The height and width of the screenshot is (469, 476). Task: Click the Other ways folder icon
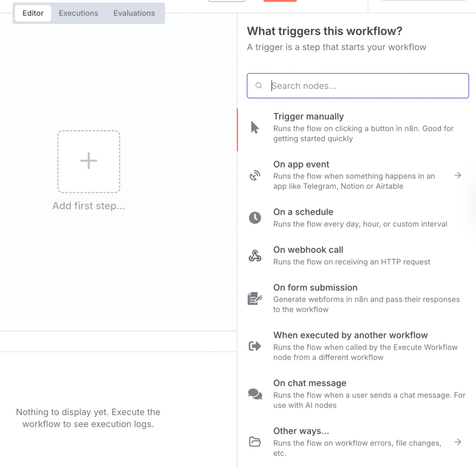(x=255, y=442)
